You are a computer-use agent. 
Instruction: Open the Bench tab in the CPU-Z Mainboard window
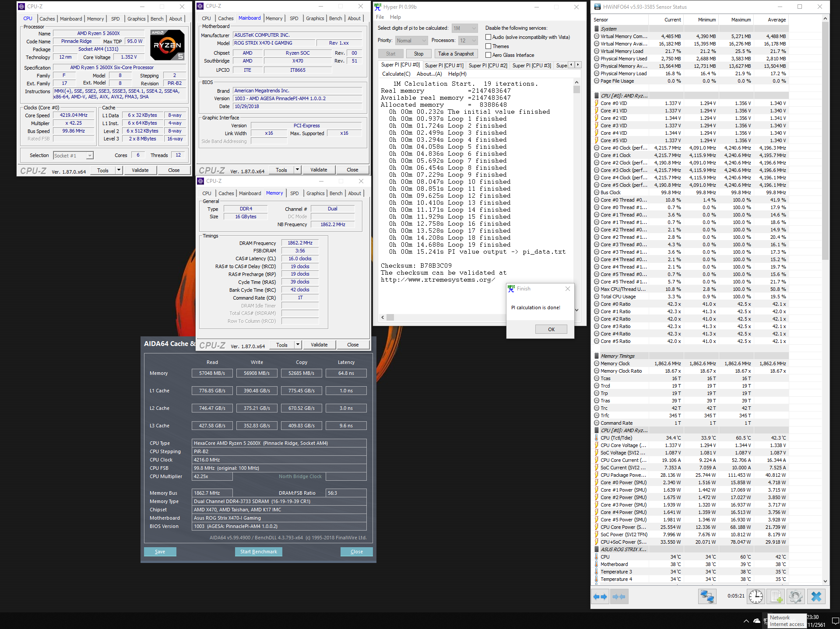(x=336, y=18)
